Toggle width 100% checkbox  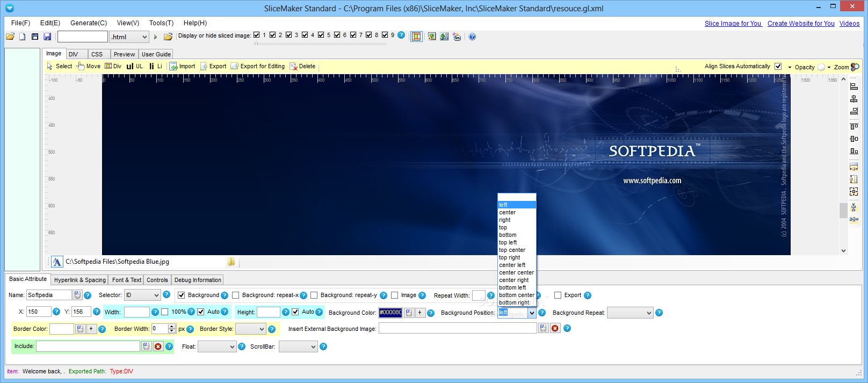pyautogui.click(x=165, y=312)
